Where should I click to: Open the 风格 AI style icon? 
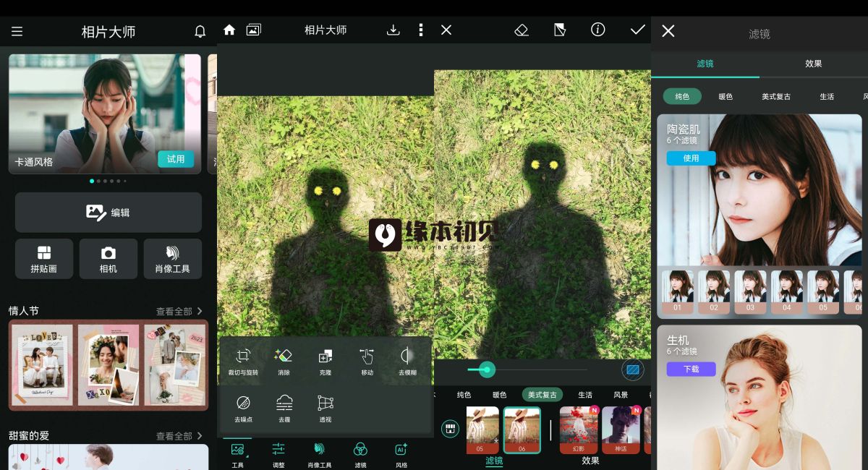tap(401, 455)
